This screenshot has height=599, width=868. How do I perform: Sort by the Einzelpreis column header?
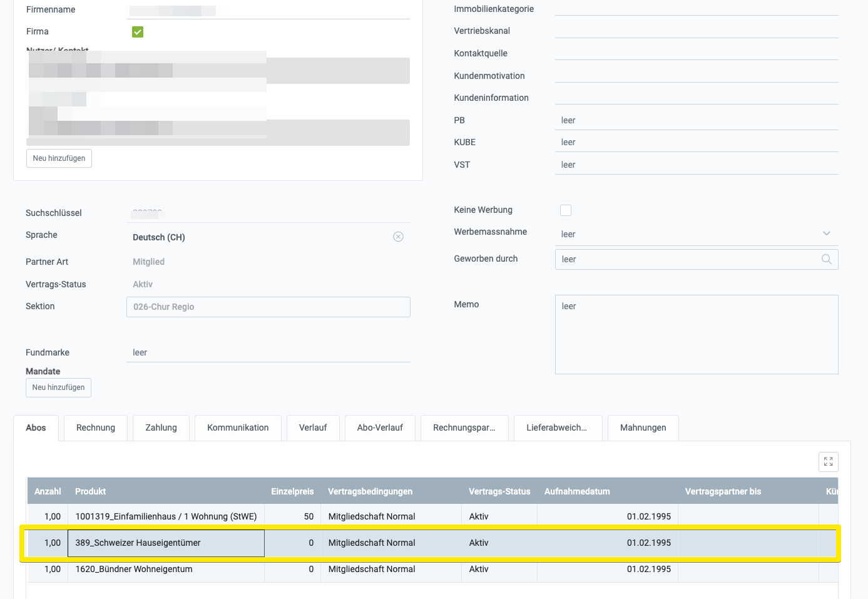tap(292, 491)
